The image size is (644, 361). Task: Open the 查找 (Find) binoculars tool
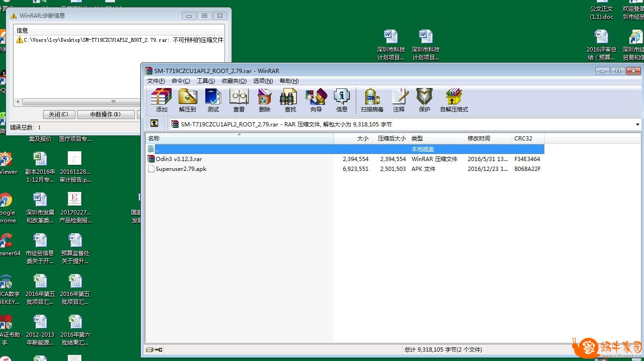click(290, 100)
